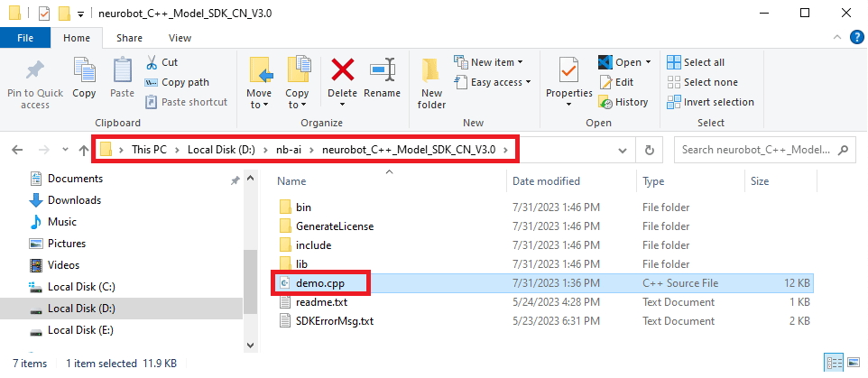Open Videos in navigation pane

pos(64,265)
